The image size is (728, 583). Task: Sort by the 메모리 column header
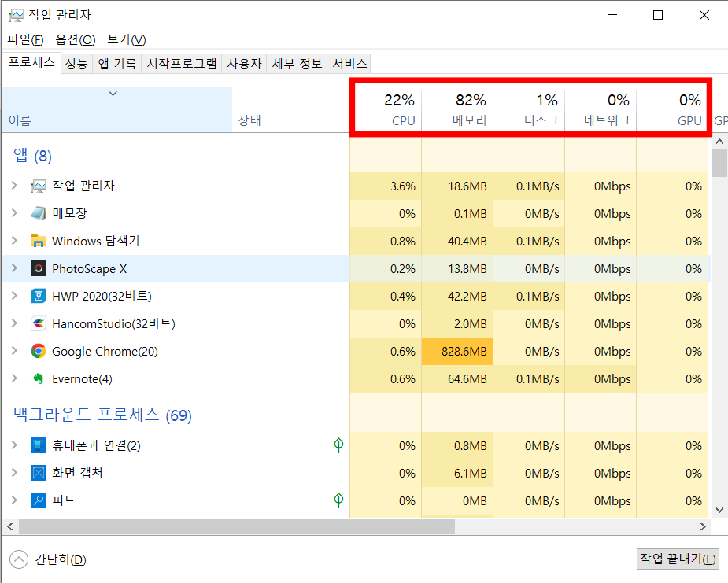point(457,109)
